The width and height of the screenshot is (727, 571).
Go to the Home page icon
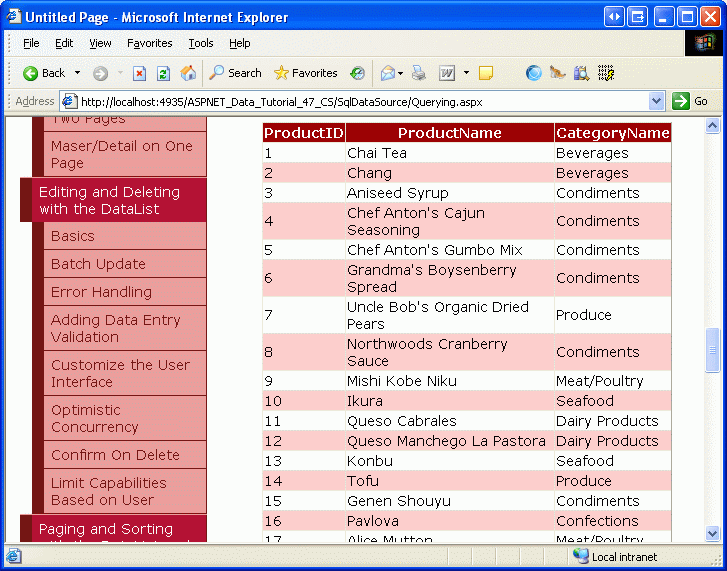[188, 73]
